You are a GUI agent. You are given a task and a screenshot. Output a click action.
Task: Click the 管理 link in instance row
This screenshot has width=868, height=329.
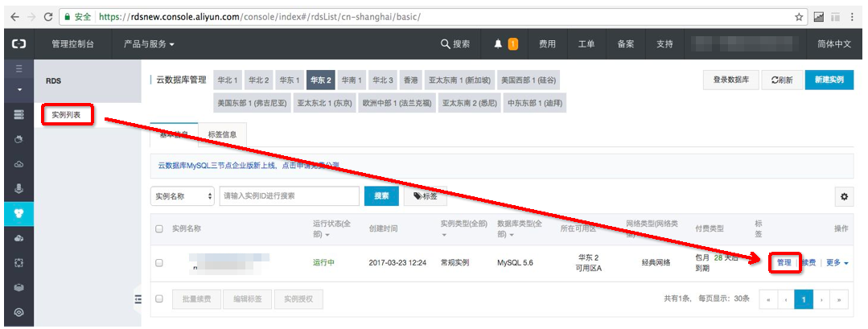coord(784,262)
